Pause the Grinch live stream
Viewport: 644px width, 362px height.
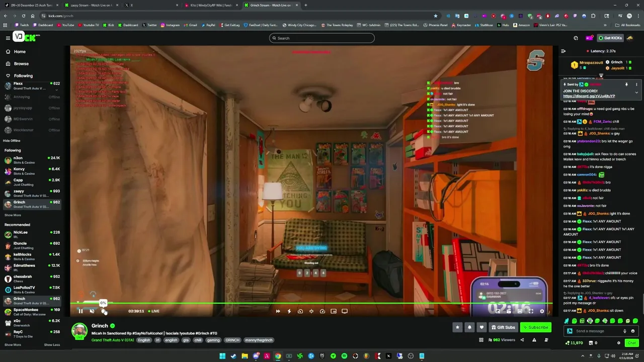coord(80,311)
